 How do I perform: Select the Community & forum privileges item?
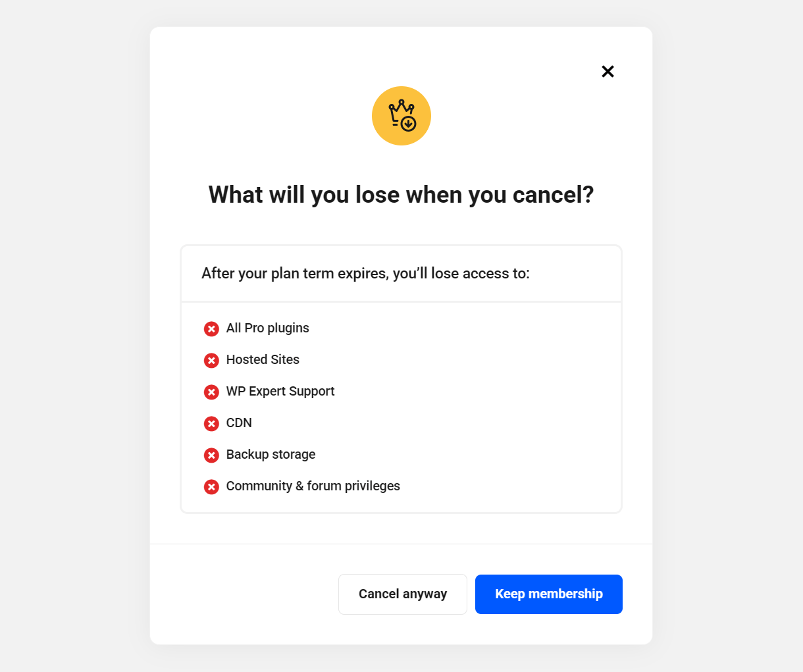pos(313,486)
